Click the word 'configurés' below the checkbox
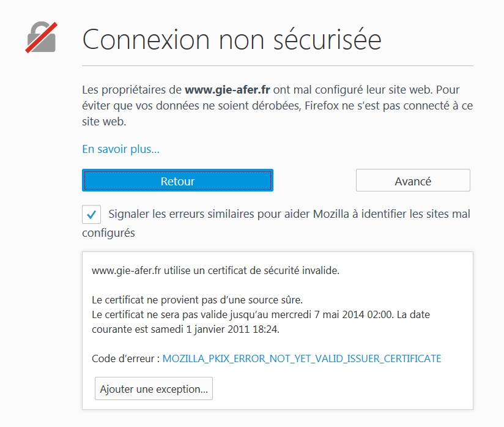504x427 pixels. [x=108, y=233]
